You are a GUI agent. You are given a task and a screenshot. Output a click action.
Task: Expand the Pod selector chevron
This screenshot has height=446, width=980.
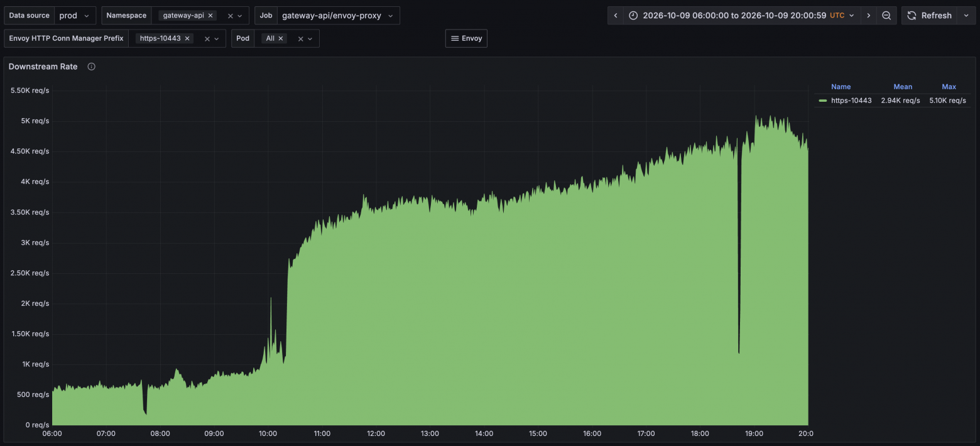[x=310, y=39]
